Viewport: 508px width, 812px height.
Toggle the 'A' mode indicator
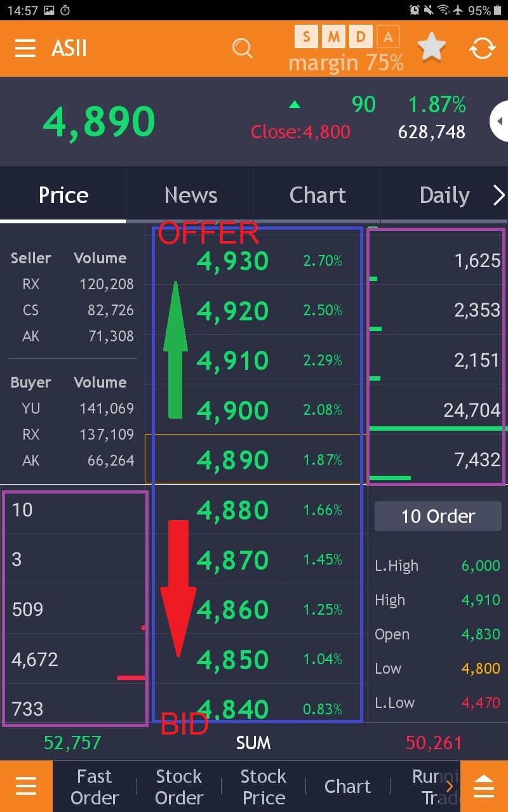click(387, 37)
